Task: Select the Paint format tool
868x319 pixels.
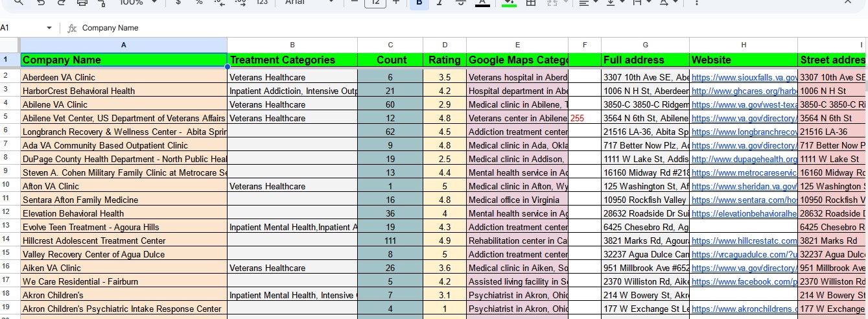Action: [x=102, y=2]
